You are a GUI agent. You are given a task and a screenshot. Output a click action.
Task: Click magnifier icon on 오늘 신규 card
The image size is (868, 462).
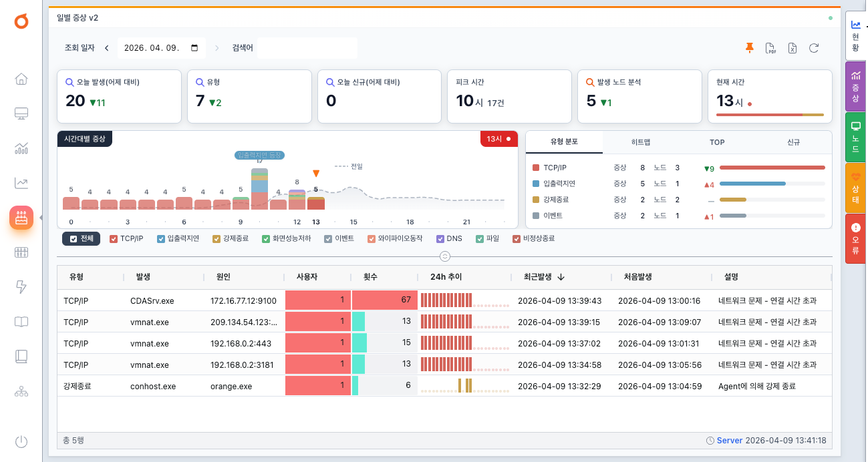point(330,82)
